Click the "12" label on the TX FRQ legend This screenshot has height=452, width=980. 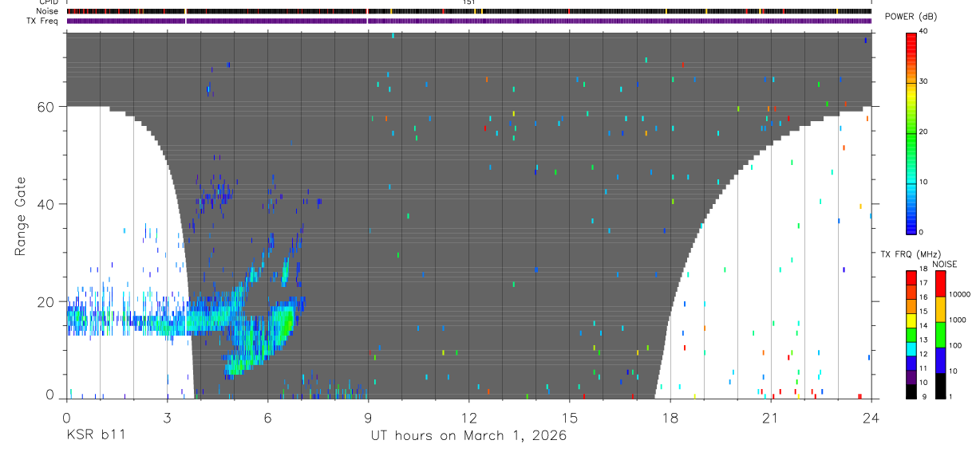pos(923,354)
